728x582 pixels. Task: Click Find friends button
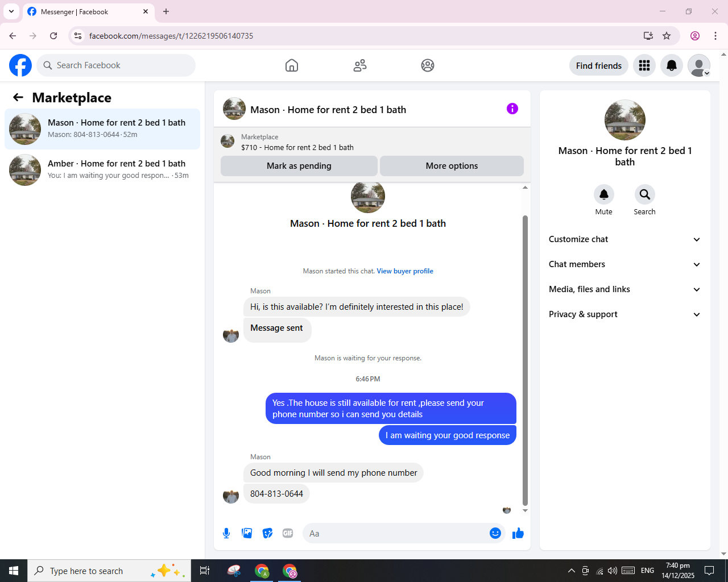[599, 65]
